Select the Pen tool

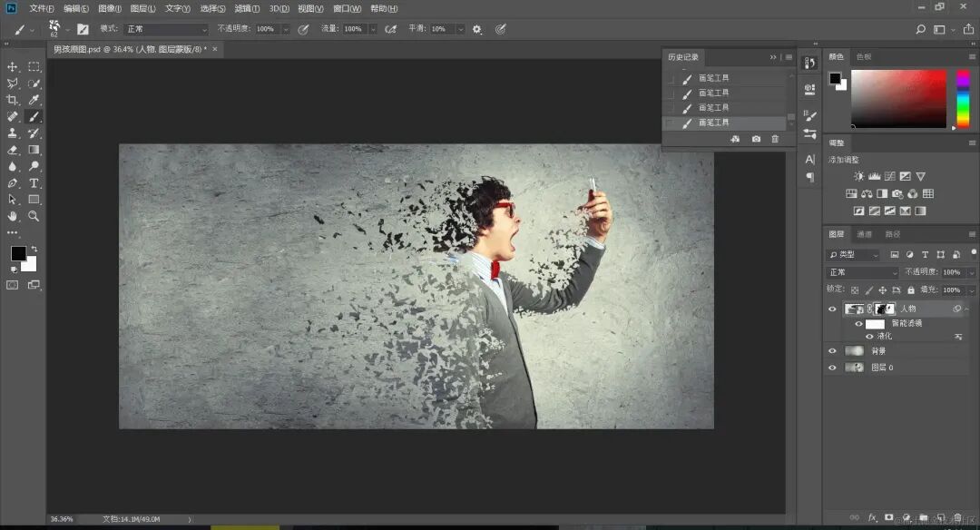pyautogui.click(x=13, y=183)
